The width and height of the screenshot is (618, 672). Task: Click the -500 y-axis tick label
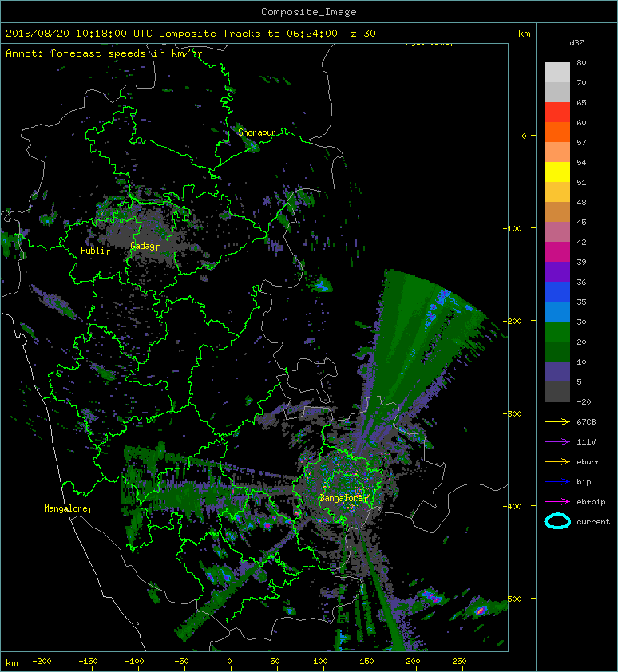pos(512,599)
